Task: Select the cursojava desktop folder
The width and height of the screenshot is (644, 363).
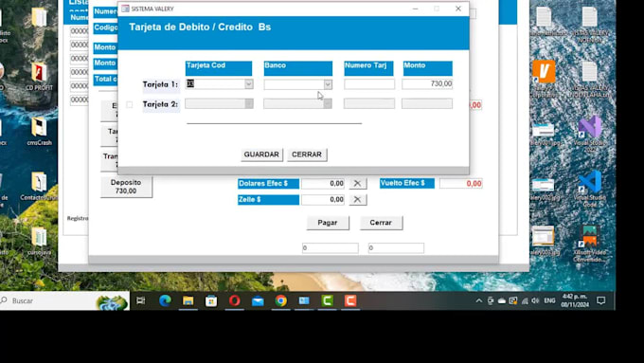Action: 39,242
